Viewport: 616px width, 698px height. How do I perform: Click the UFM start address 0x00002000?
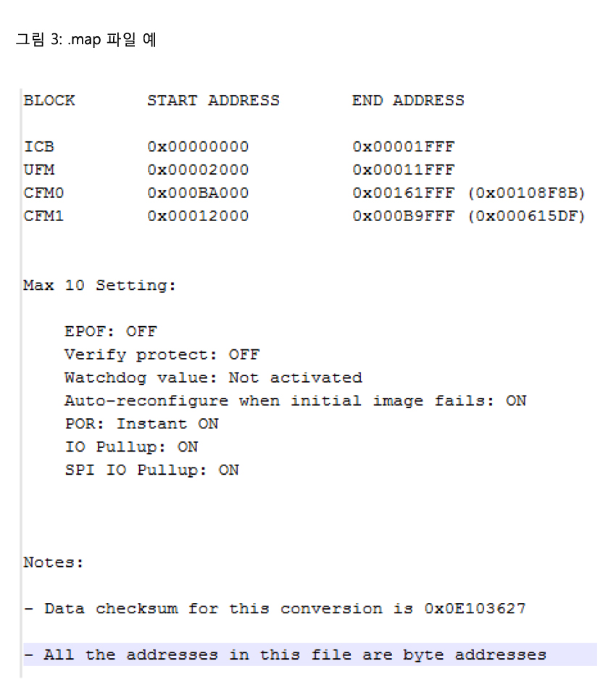point(198,170)
